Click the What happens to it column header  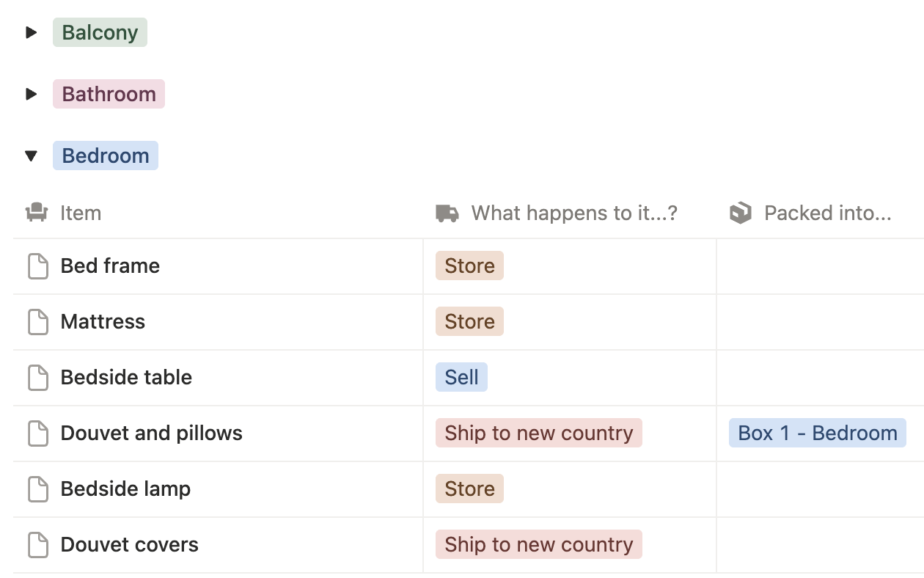pyautogui.click(x=573, y=213)
